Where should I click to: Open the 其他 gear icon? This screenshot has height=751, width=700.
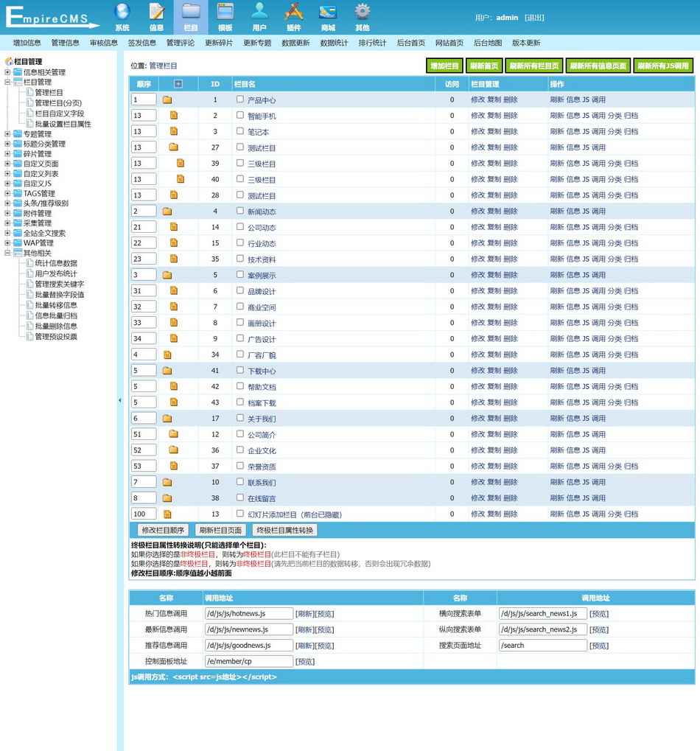click(x=363, y=12)
